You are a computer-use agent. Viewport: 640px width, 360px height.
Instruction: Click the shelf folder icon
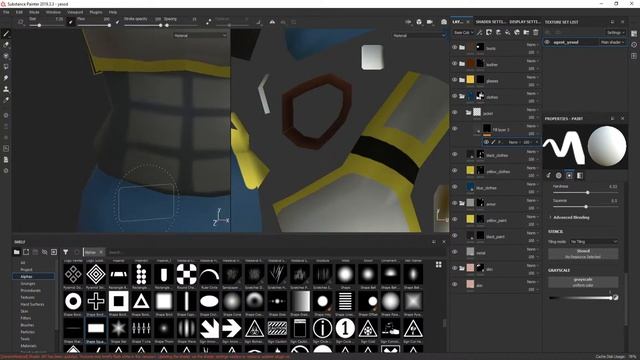(17, 252)
